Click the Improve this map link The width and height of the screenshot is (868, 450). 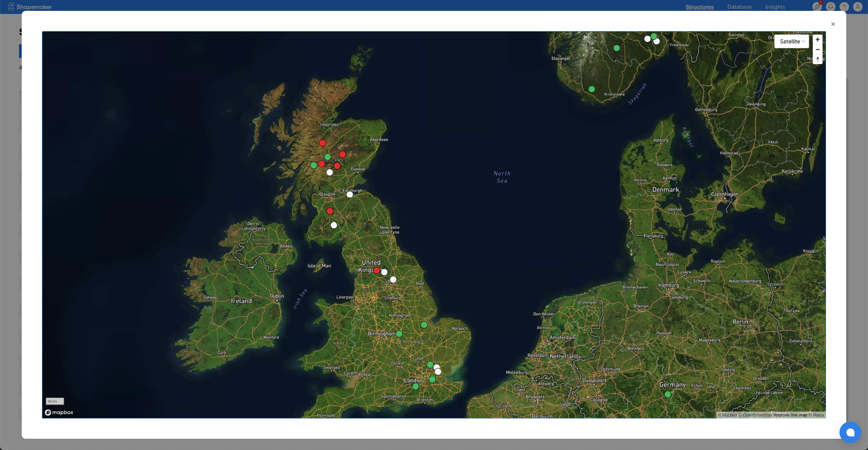(790, 415)
